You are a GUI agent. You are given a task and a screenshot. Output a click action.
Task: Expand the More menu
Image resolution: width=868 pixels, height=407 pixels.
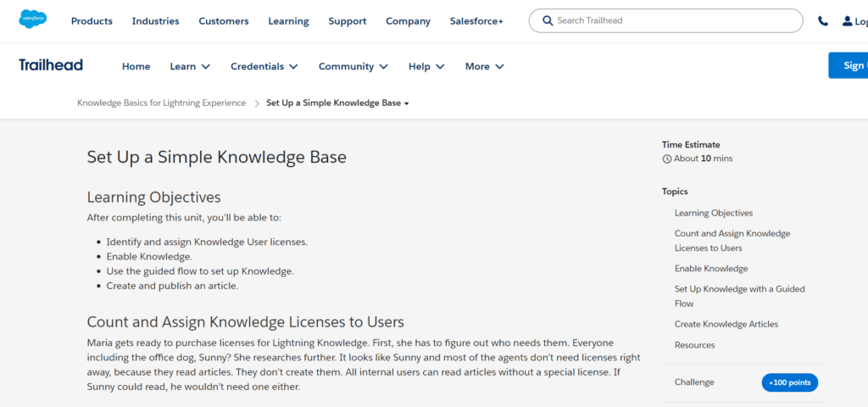click(x=484, y=66)
